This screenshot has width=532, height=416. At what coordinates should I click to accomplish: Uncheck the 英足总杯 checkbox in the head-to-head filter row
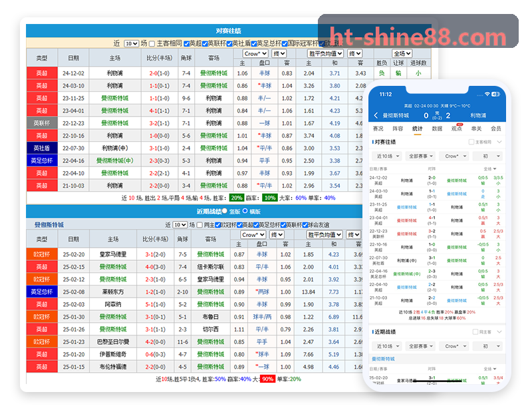coord(254,43)
